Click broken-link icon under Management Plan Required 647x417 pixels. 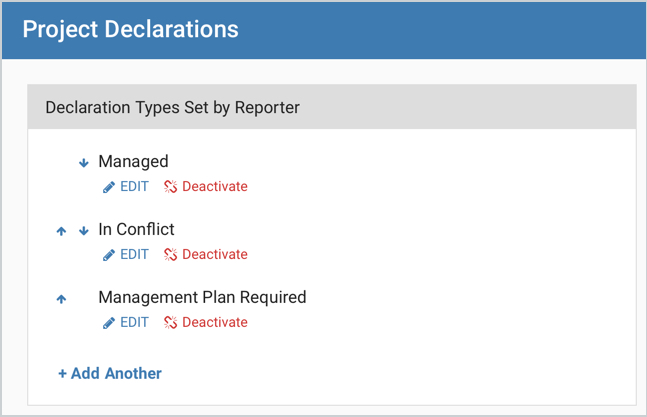(x=170, y=323)
